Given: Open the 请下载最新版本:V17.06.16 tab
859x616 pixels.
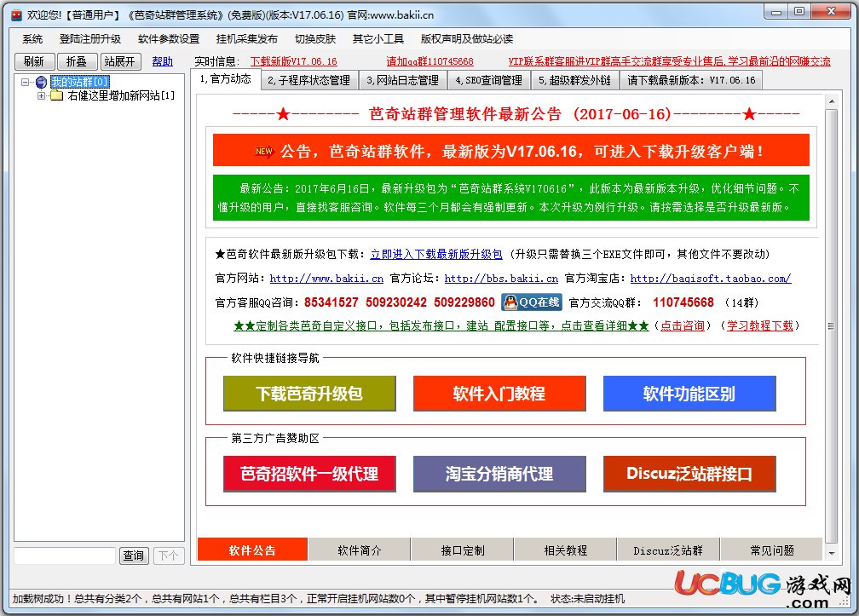Looking at the screenshot, I should (x=691, y=80).
